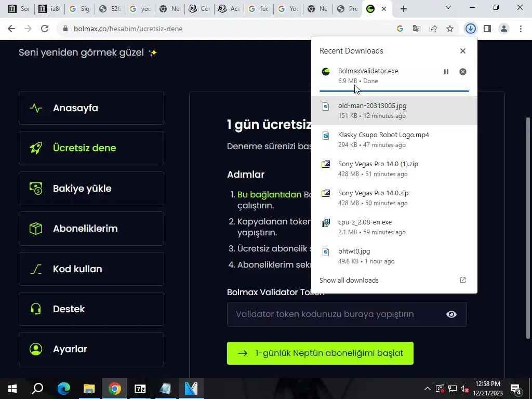Open the notification center
Image resolution: width=532 pixels, height=399 pixels.
[516, 389]
